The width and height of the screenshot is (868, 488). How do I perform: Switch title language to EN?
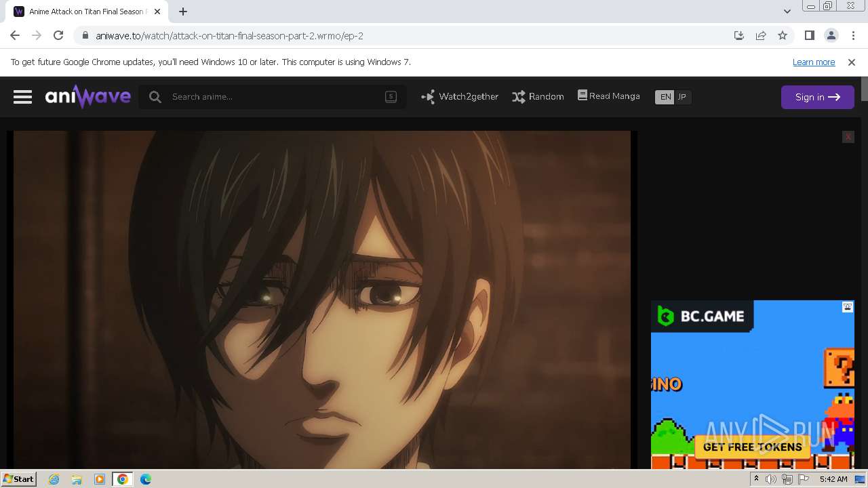click(665, 97)
